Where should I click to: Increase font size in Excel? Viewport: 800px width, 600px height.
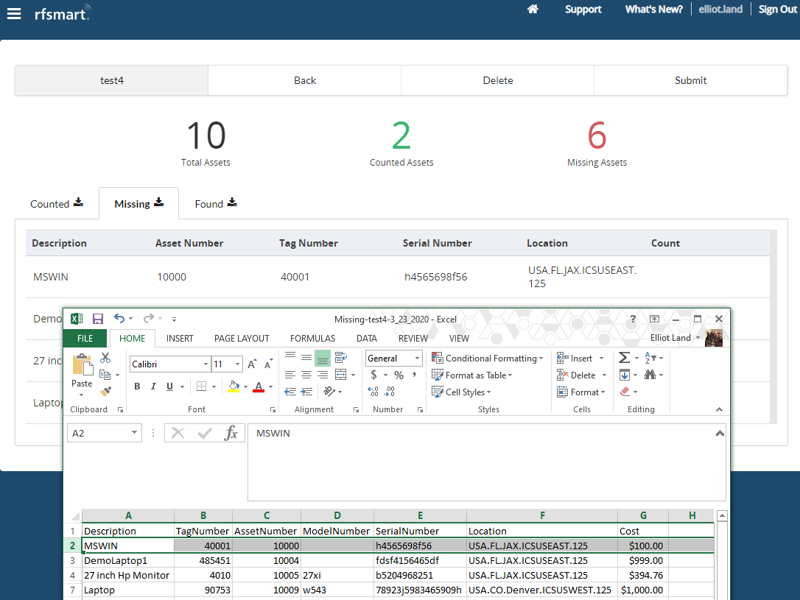click(252, 364)
